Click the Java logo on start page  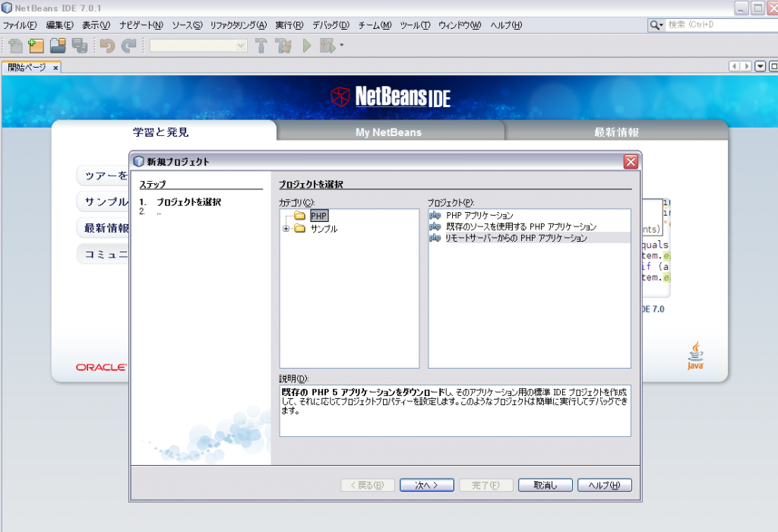coord(695,356)
